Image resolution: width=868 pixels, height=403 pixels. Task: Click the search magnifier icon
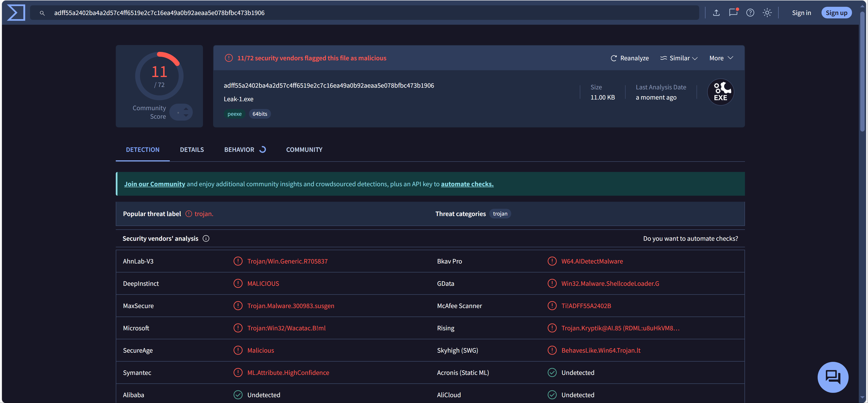point(42,13)
